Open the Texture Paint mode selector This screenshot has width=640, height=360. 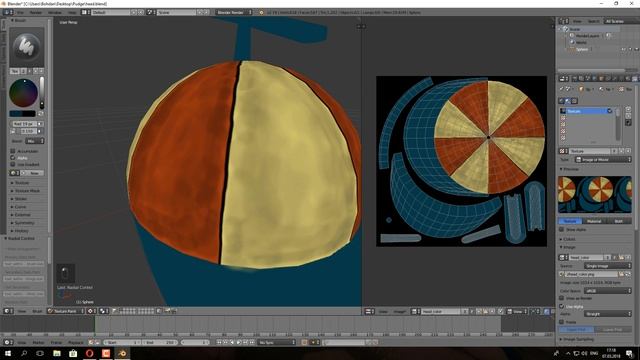click(x=66, y=311)
